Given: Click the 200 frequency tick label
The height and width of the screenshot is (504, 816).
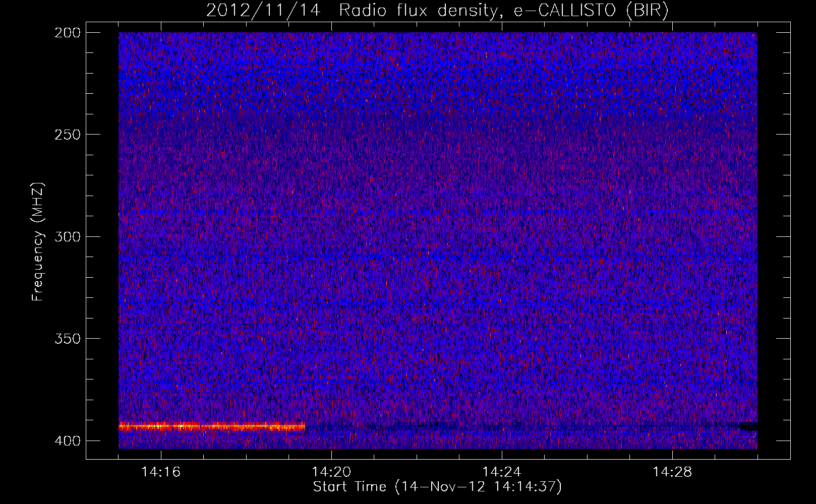Looking at the screenshot, I should [67, 33].
